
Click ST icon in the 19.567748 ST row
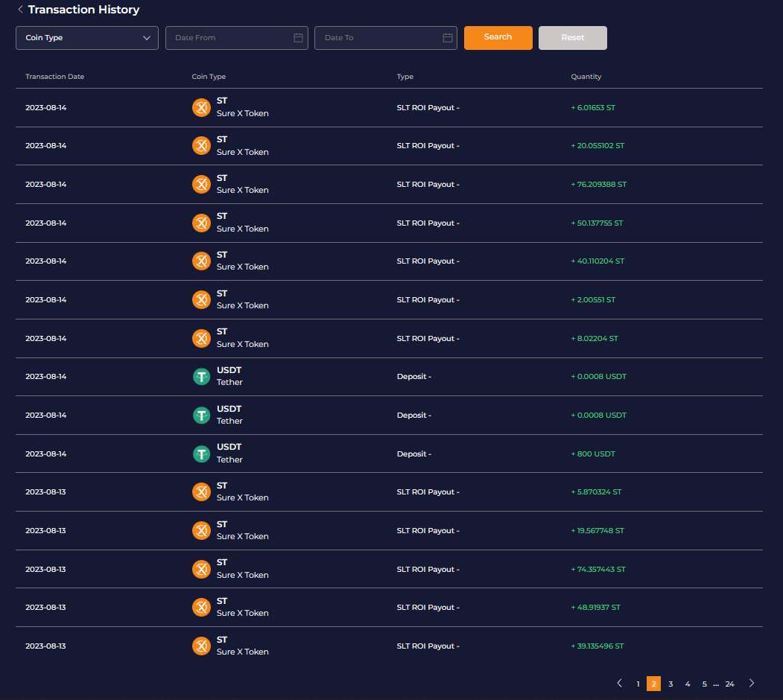click(x=201, y=530)
